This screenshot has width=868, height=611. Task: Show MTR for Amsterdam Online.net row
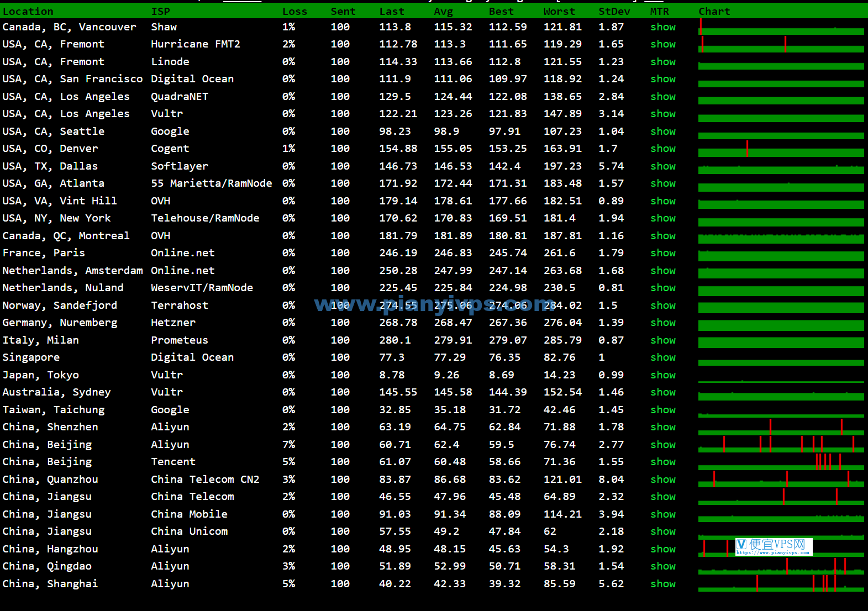pos(663,271)
